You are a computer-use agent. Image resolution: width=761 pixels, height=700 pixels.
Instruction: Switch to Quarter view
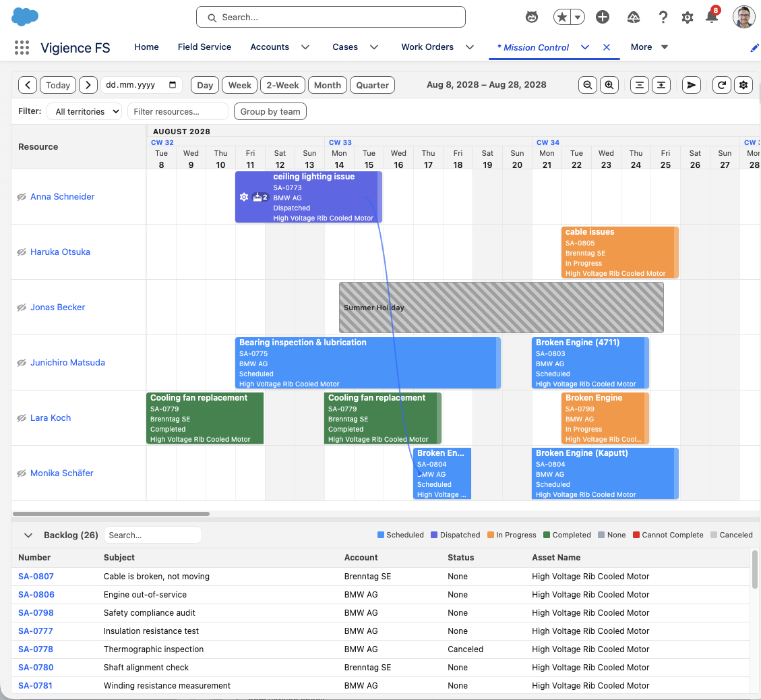tap(372, 85)
